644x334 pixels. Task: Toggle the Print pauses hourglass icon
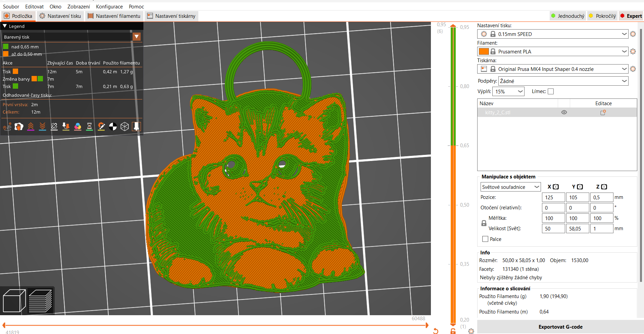[89, 127]
